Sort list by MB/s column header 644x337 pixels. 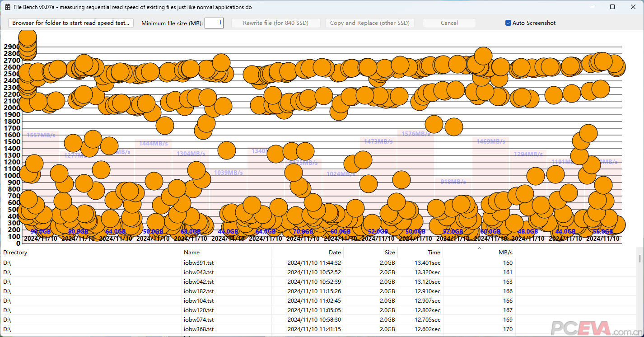(x=479, y=253)
